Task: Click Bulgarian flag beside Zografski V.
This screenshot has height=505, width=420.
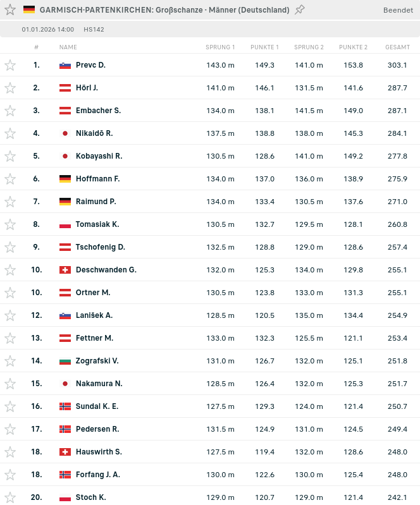Action: tap(65, 361)
